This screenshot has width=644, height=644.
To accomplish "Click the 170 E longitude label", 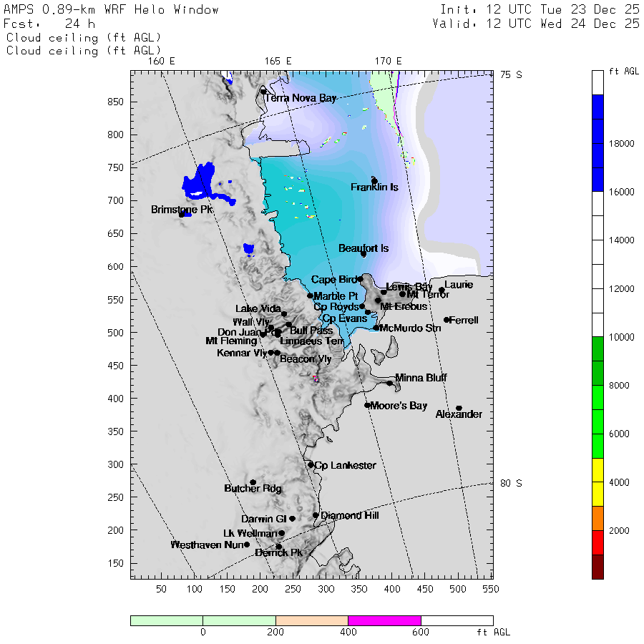I will (x=388, y=62).
